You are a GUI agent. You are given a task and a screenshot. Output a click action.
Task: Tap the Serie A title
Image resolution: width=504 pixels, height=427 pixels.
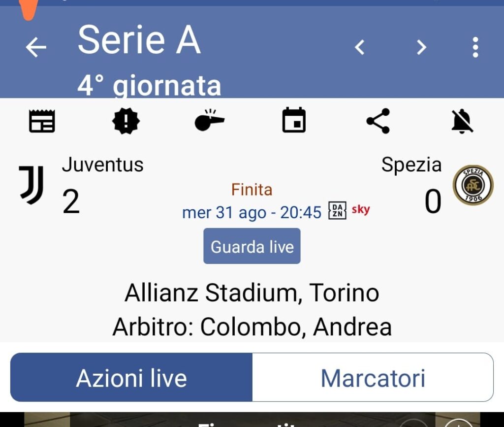(139, 40)
